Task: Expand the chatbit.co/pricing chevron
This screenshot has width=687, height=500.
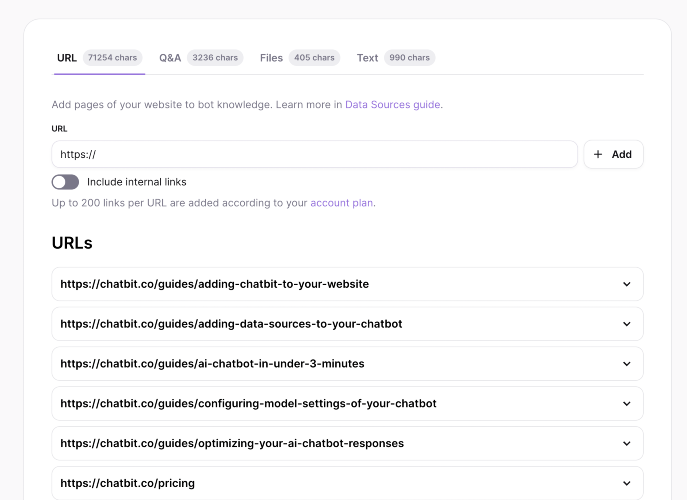Action: [x=627, y=483]
